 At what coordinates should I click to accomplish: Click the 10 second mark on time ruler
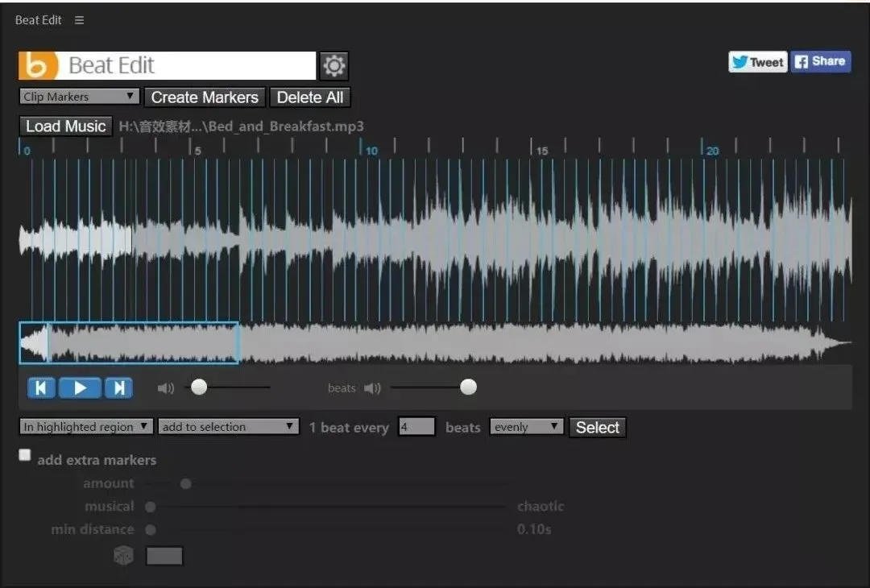click(370, 151)
